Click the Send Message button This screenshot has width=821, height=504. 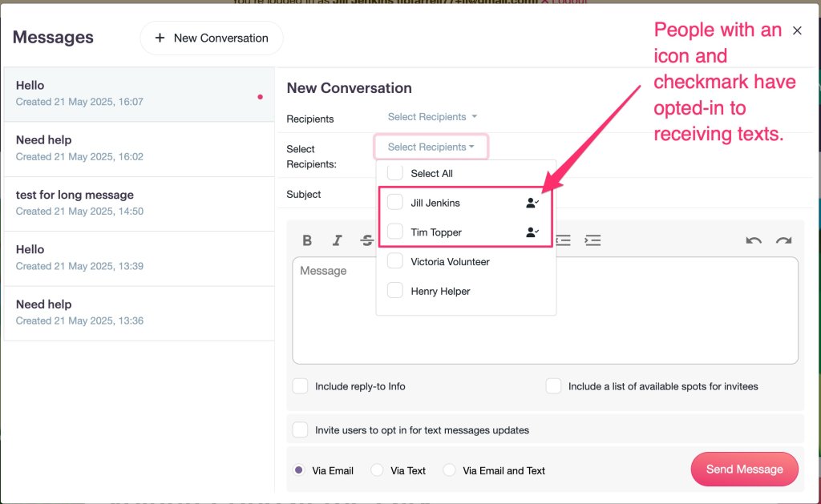[744, 470]
